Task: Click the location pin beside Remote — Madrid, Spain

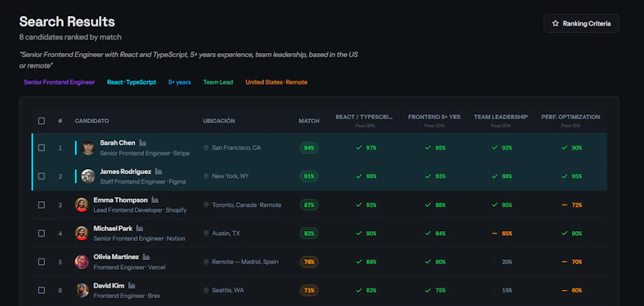Action: [x=206, y=262]
